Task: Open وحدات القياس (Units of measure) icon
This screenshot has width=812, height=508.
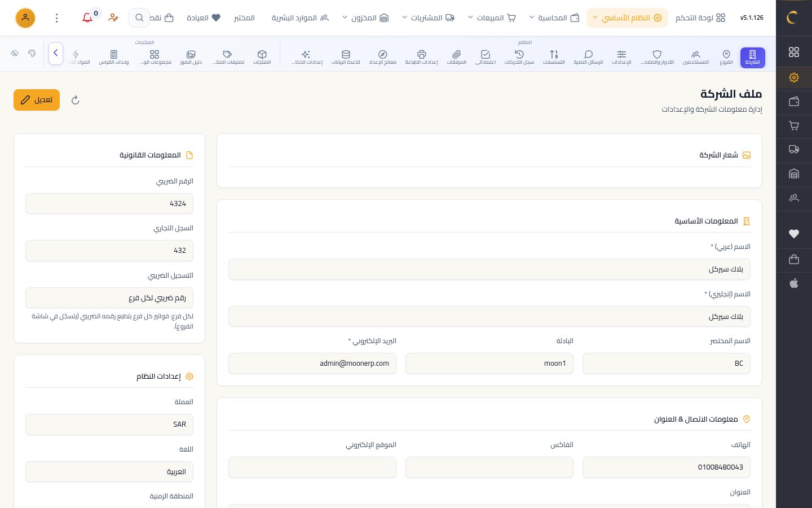Action: (x=114, y=58)
